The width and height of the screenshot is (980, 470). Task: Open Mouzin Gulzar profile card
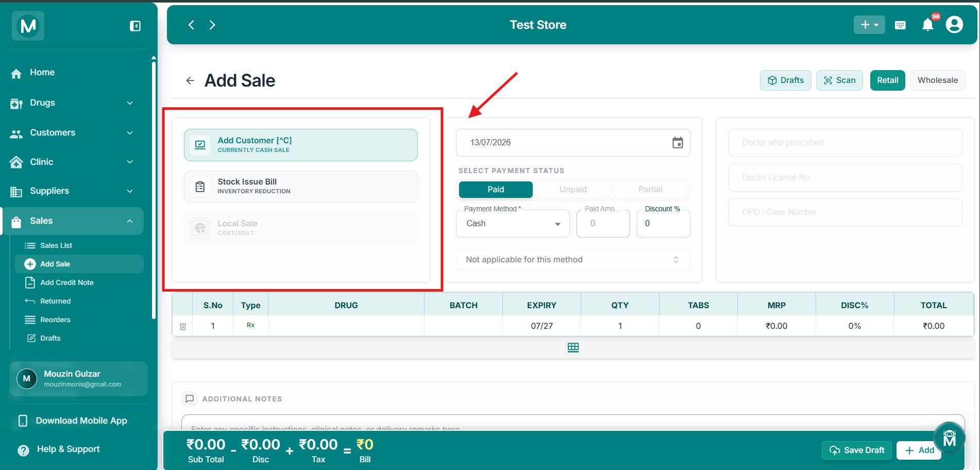coord(78,379)
